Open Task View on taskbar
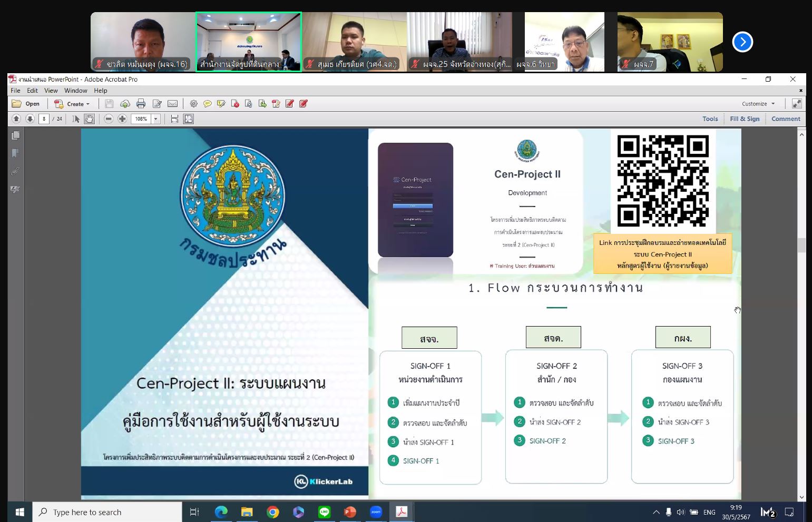 (x=194, y=512)
